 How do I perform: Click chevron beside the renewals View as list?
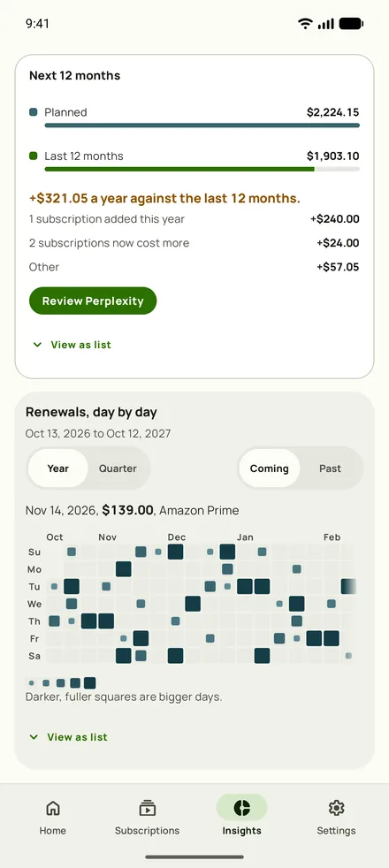tap(34, 737)
